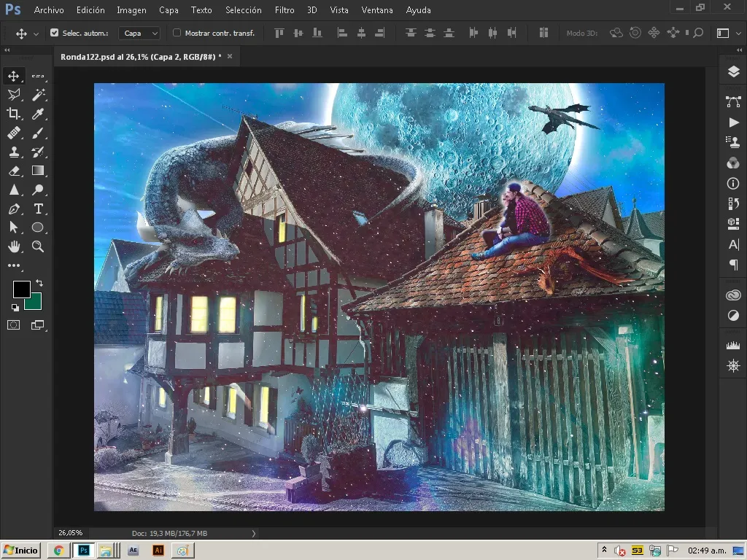747x560 pixels.
Task: Open the Archivo menu
Action: pyautogui.click(x=49, y=10)
